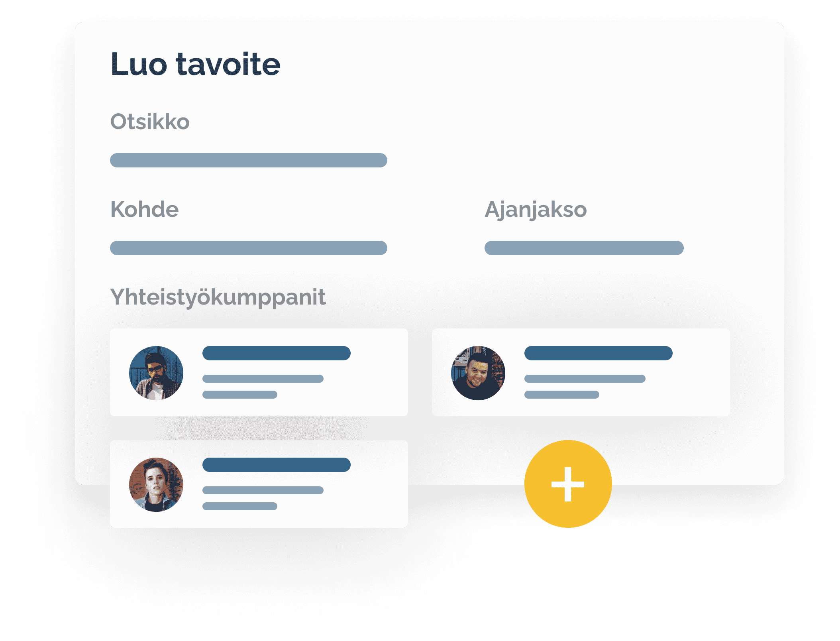Click the Luo tavoite heading
Image resolution: width=840 pixels, height=641 pixels.
[195, 64]
